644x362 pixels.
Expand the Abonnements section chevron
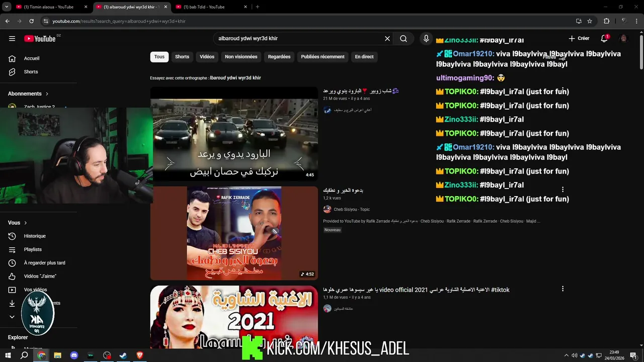tap(47, 94)
